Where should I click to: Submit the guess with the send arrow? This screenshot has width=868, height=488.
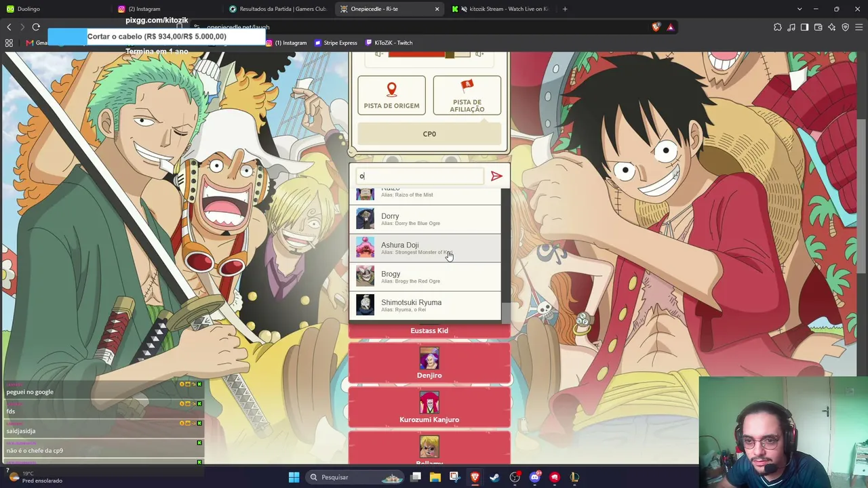(x=496, y=176)
